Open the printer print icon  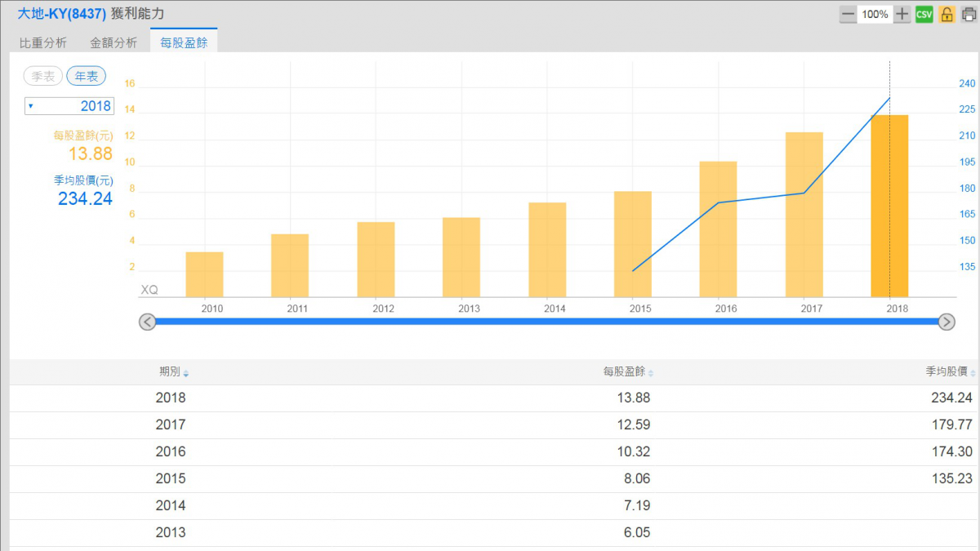pyautogui.click(x=969, y=14)
